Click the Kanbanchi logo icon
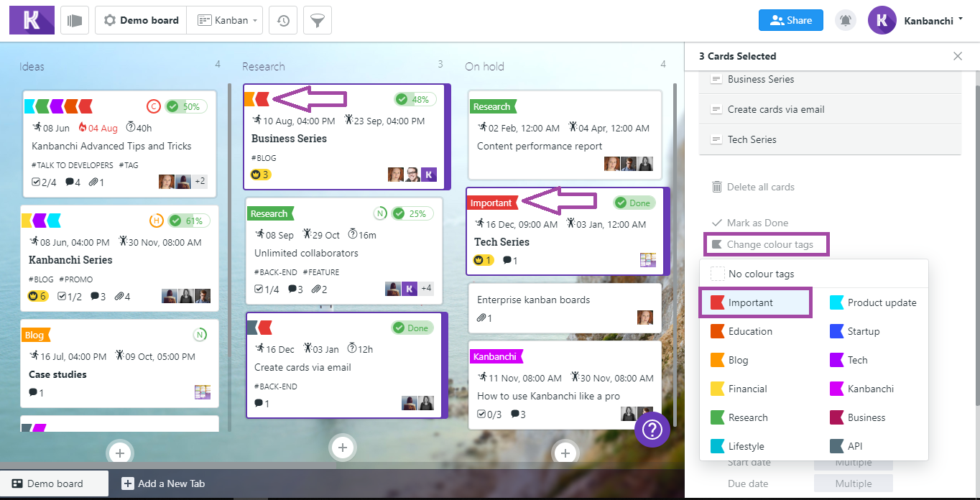The width and height of the screenshot is (980, 500). pos(32,20)
